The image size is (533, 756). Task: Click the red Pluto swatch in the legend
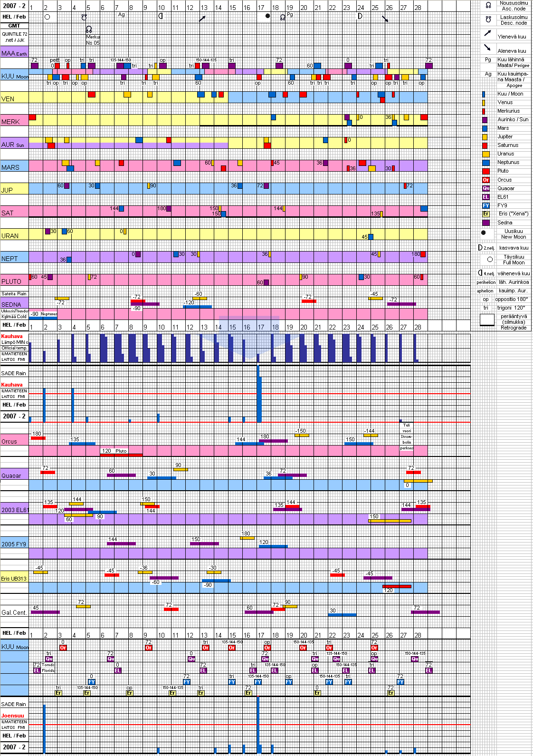(x=485, y=171)
